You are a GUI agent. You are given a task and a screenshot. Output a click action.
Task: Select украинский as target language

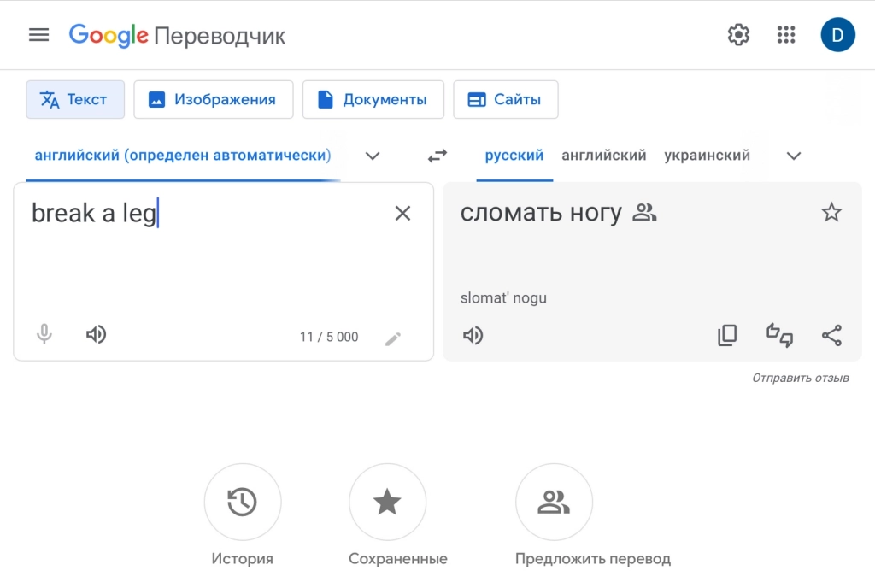tap(707, 155)
